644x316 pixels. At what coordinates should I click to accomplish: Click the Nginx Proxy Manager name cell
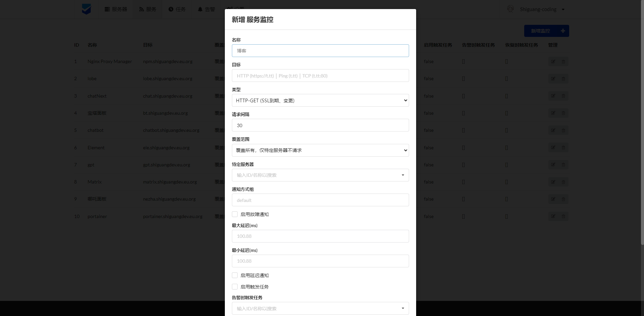110,62
